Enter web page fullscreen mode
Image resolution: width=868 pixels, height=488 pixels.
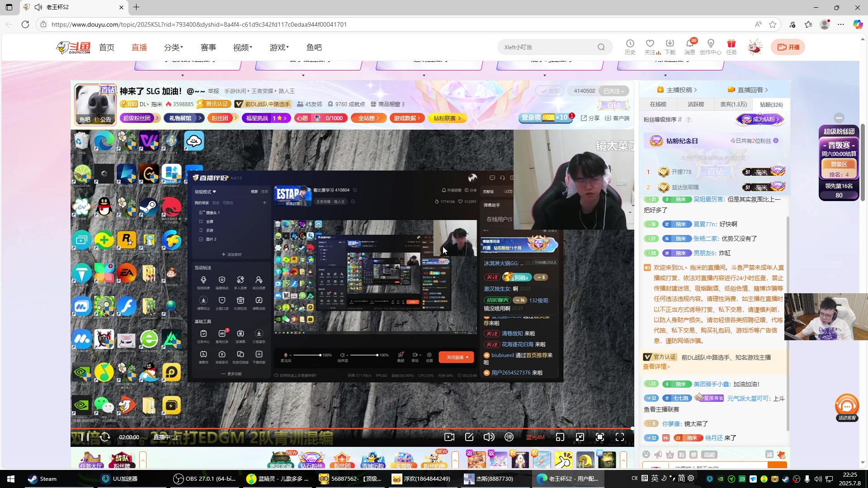pyautogui.click(x=600, y=437)
